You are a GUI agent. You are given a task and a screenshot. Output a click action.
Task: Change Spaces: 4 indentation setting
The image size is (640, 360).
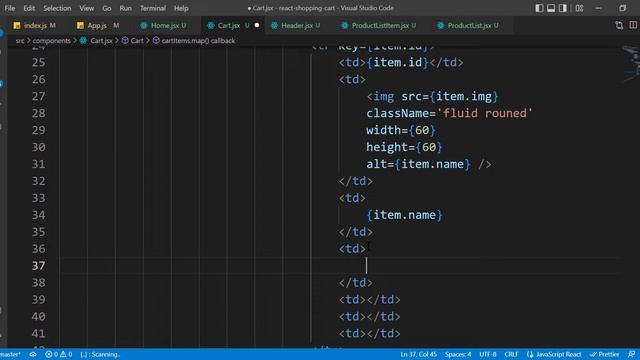click(458, 354)
